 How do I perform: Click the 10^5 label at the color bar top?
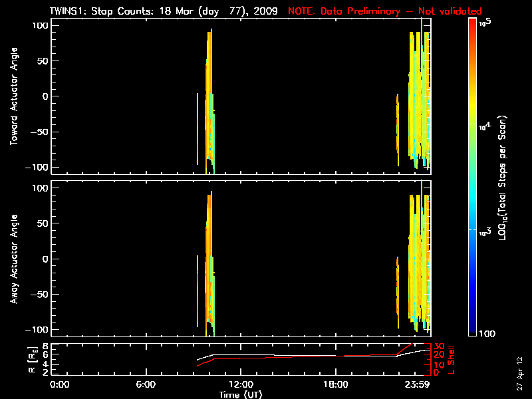(x=485, y=22)
